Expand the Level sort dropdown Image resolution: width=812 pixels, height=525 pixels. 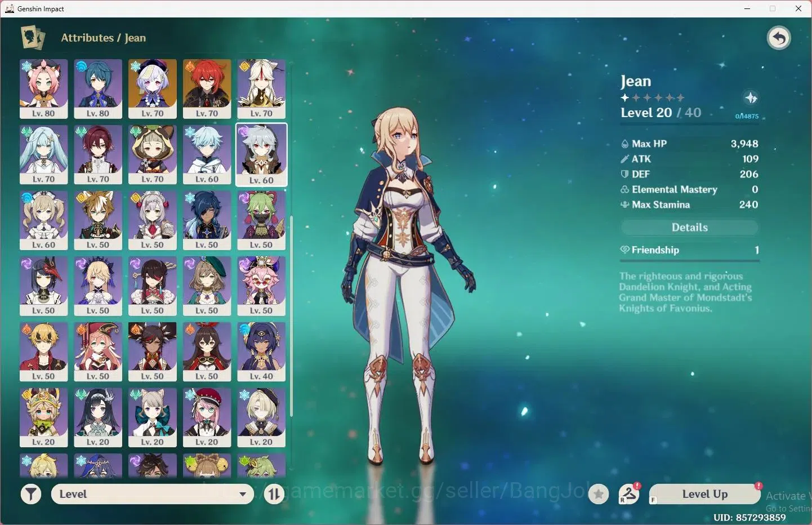pos(153,494)
